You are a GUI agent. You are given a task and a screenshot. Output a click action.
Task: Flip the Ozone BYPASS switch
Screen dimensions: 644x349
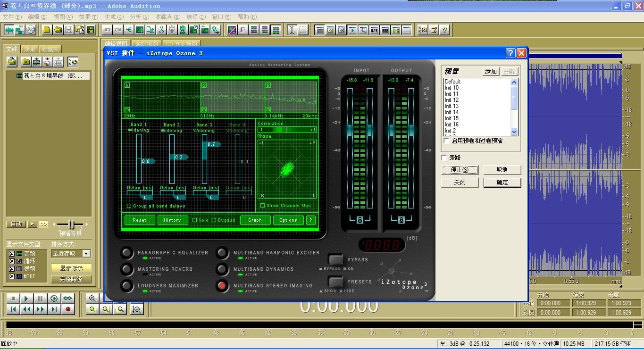coord(335,260)
